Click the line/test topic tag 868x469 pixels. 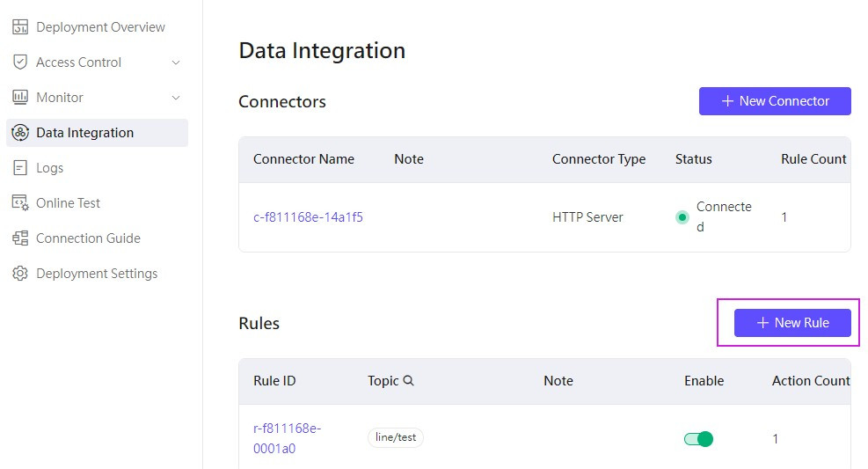coord(396,437)
